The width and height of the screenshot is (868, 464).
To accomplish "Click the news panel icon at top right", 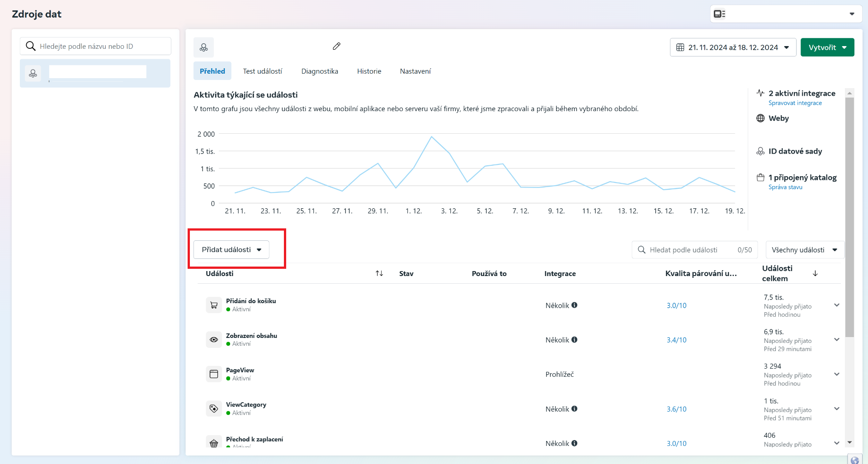I will tap(719, 14).
